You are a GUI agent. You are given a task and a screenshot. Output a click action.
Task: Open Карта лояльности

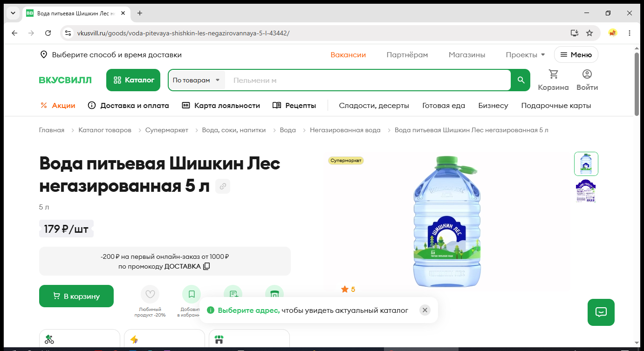pos(221,106)
